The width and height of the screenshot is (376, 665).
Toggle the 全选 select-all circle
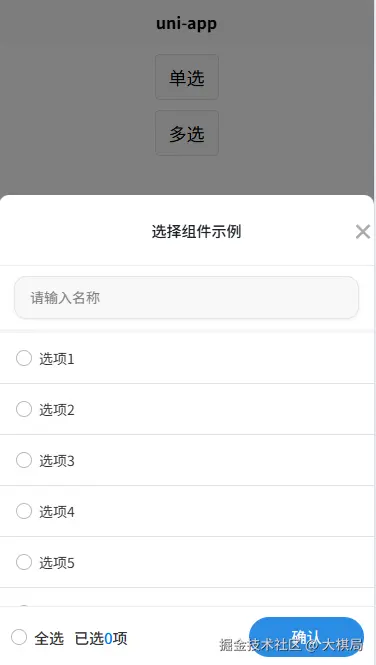point(19,637)
